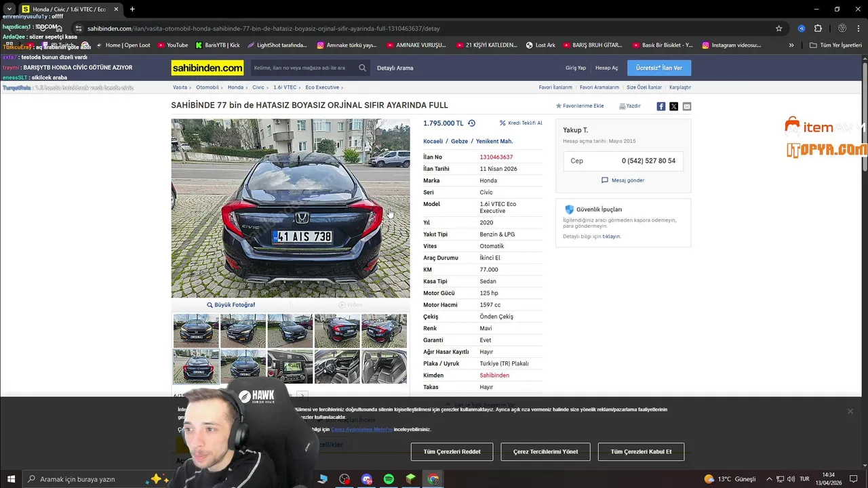The height and width of the screenshot is (488, 868).
Task: Open the browser extensions puzzle icon
Action: [x=818, y=28]
